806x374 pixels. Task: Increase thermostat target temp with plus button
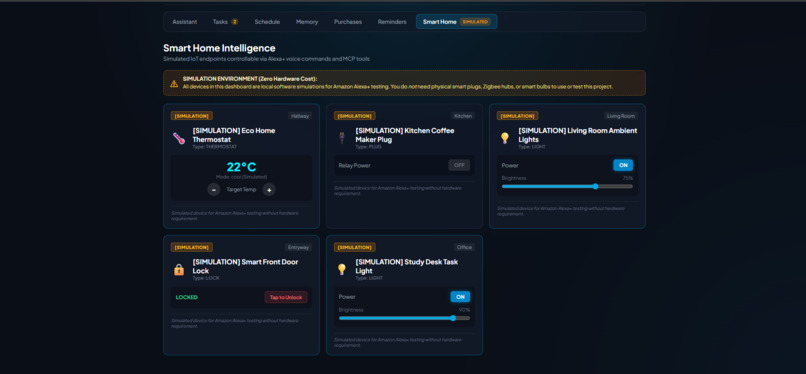[x=269, y=190]
